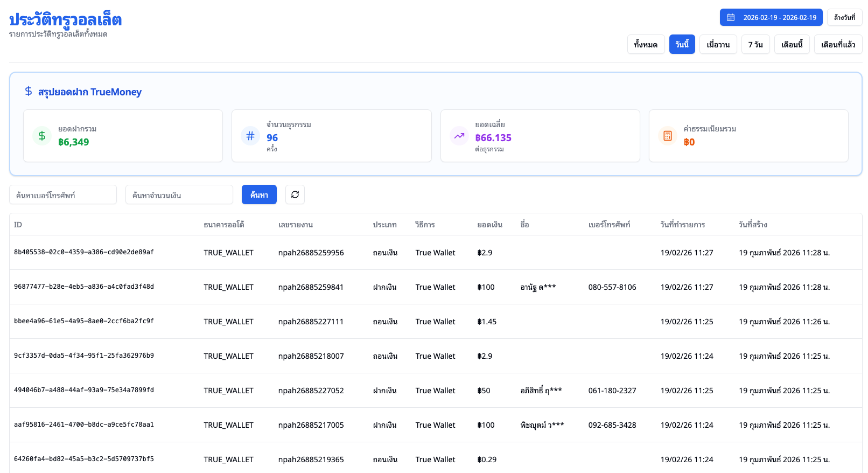Click the calendar icon in date range button

pos(731,17)
